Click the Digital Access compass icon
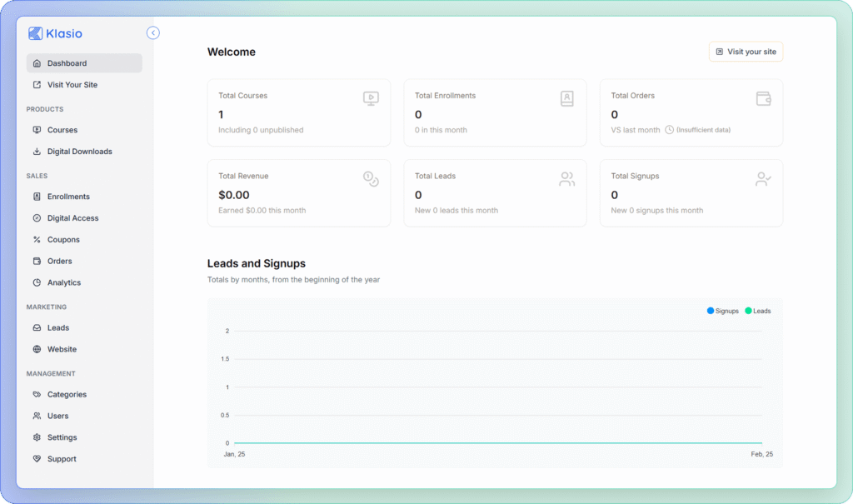This screenshot has height=504, width=853. (x=37, y=218)
